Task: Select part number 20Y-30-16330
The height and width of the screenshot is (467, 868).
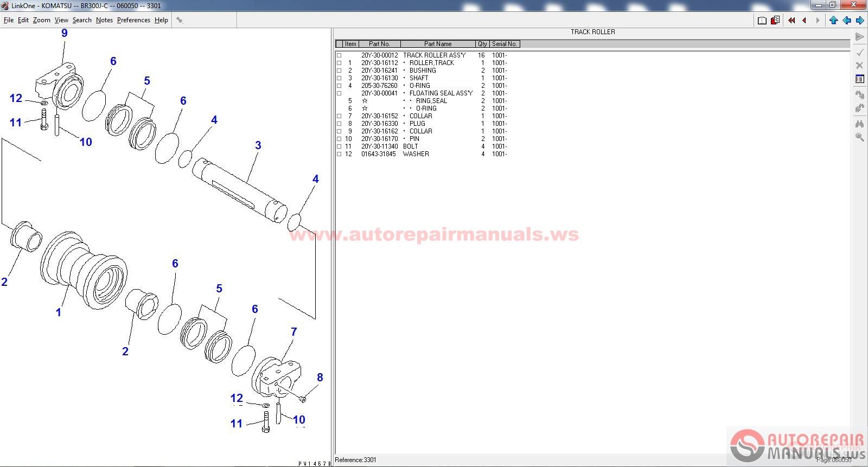Action: tap(380, 124)
